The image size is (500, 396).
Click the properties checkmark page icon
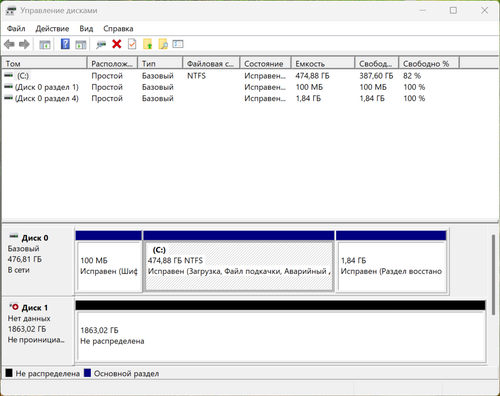click(132, 44)
